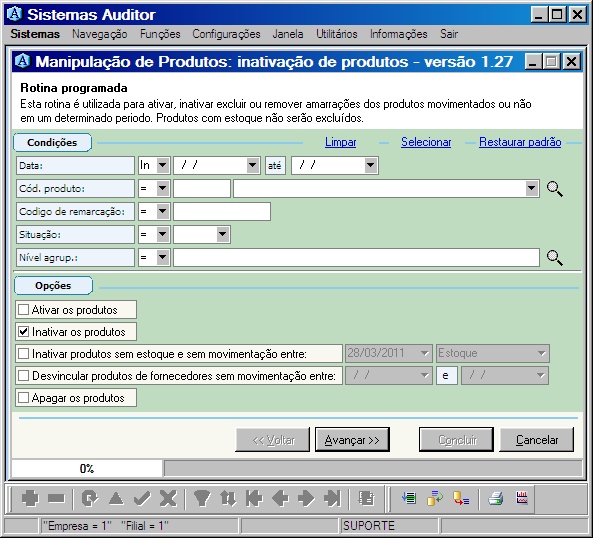Uncheck the Inativar os produtos option

[23, 332]
